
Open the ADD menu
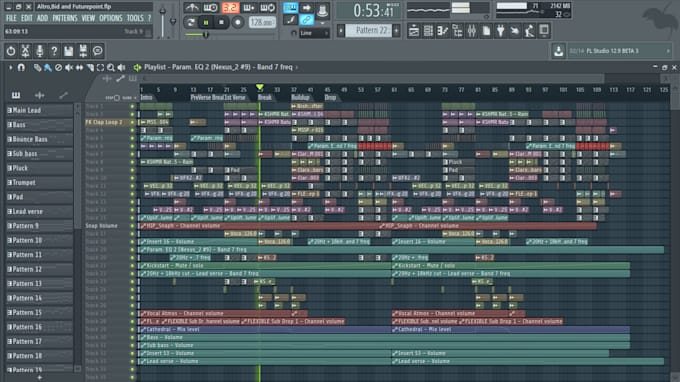pos(42,18)
